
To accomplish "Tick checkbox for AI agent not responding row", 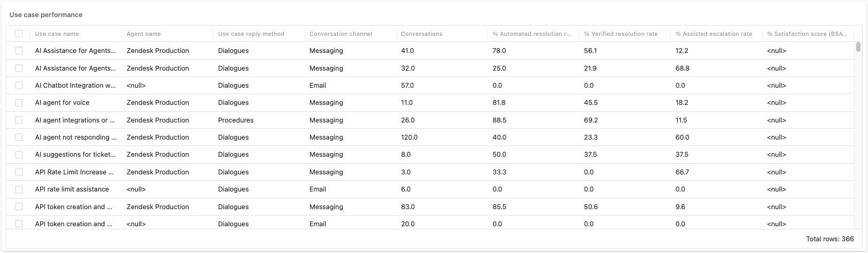I will pyautogui.click(x=19, y=137).
